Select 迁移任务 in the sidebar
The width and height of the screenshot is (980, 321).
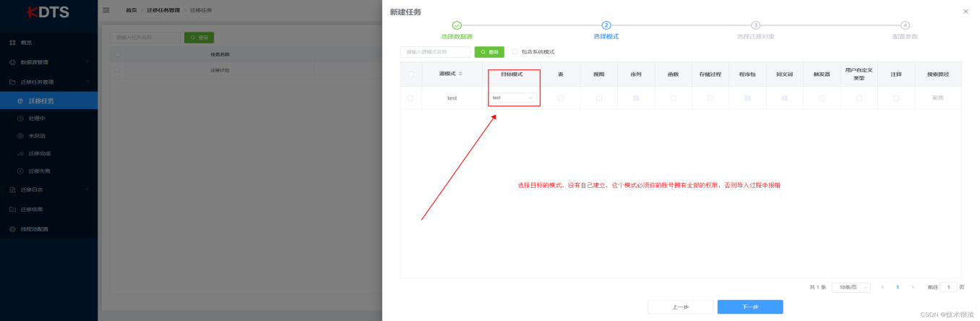click(48, 100)
